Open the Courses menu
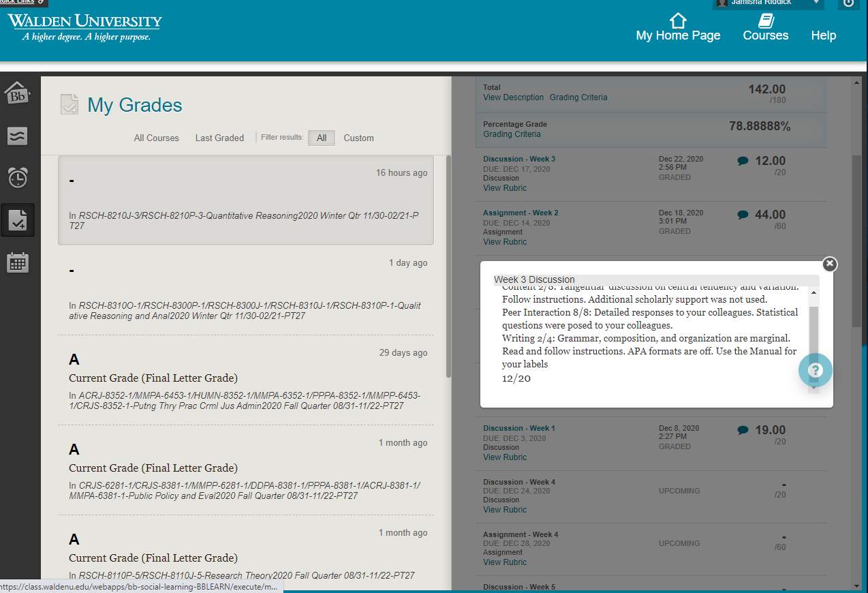 pyautogui.click(x=766, y=35)
